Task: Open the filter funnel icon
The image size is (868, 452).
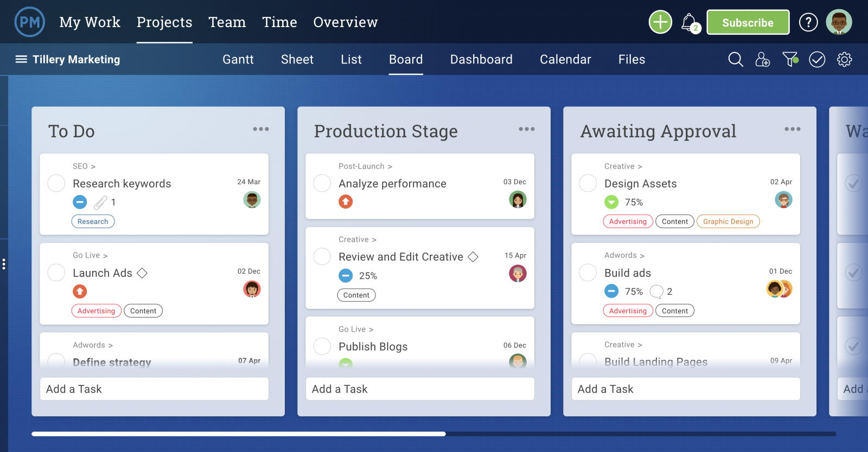Action: (790, 59)
